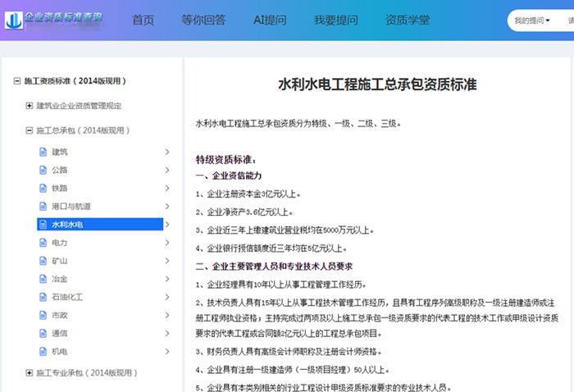This screenshot has width=574, height=392.
Task: Click the document icon beside 铁路
Action: [x=43, y=188]
